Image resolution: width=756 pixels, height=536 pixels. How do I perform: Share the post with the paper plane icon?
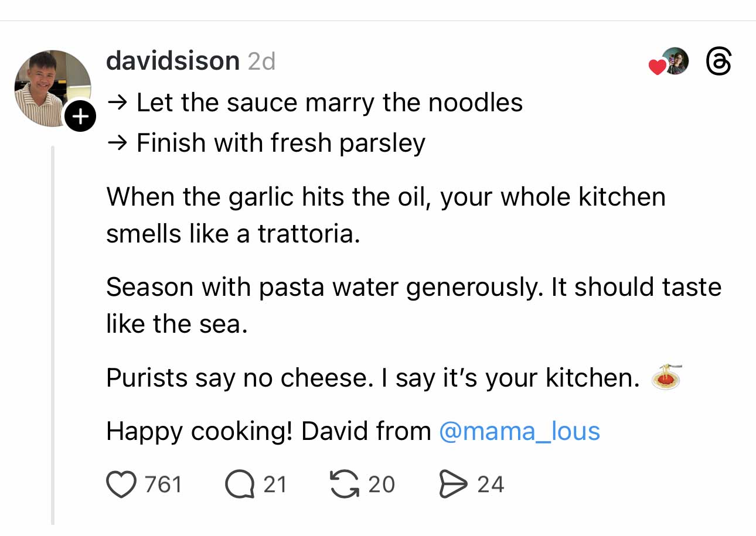point(454,485)
